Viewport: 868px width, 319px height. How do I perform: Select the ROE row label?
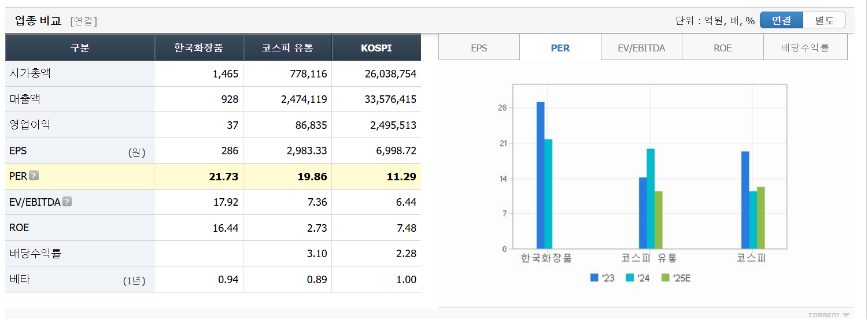point(19,228)
